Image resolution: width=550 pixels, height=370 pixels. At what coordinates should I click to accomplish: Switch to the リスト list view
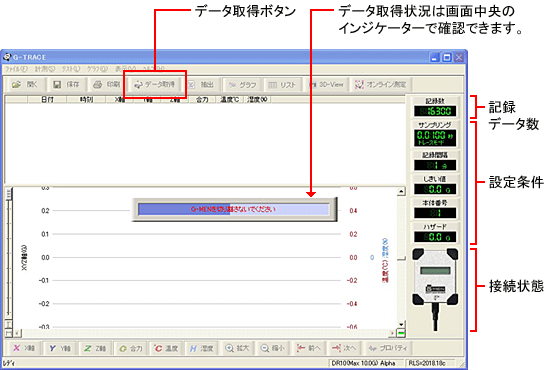coord(282,85)
